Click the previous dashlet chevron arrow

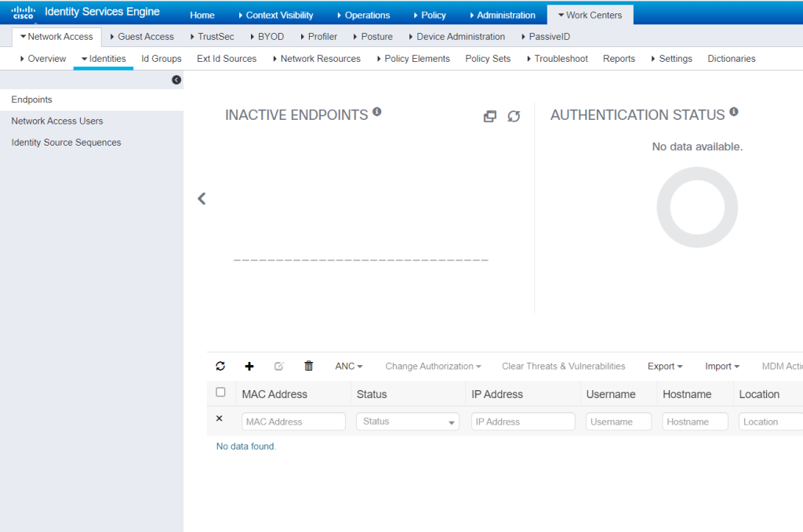point(202,198)
